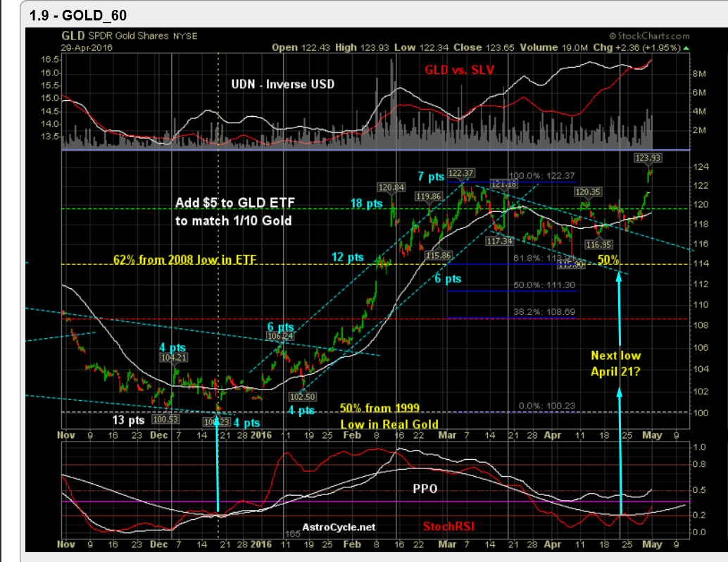Click the '116.95' price tag
This screenshot has height=562, width=728.
598,245
